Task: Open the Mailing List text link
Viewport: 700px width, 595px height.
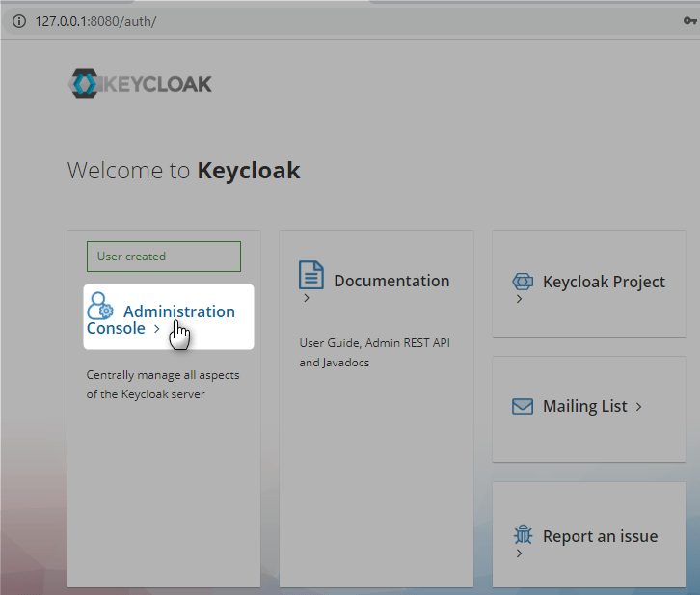Action: [584, 406]
